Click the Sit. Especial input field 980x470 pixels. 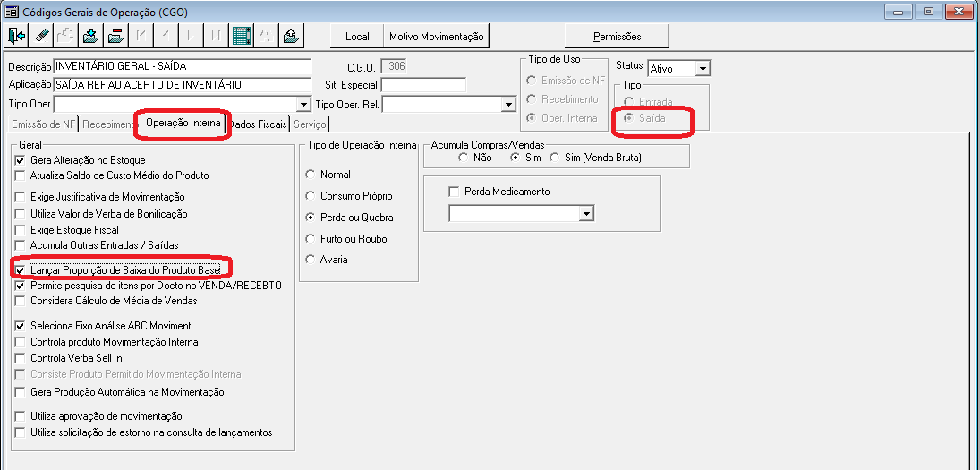[423, 85]
